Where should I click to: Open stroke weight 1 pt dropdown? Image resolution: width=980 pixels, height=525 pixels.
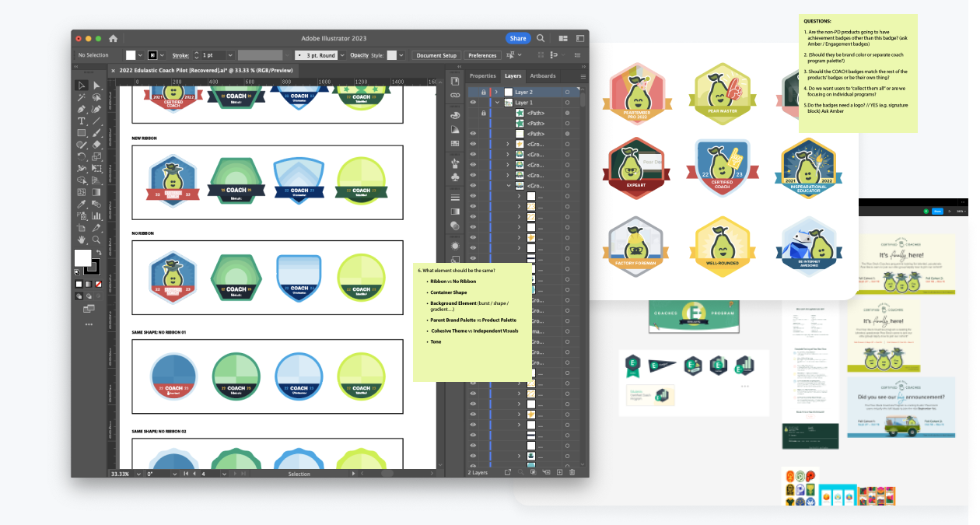230,55
